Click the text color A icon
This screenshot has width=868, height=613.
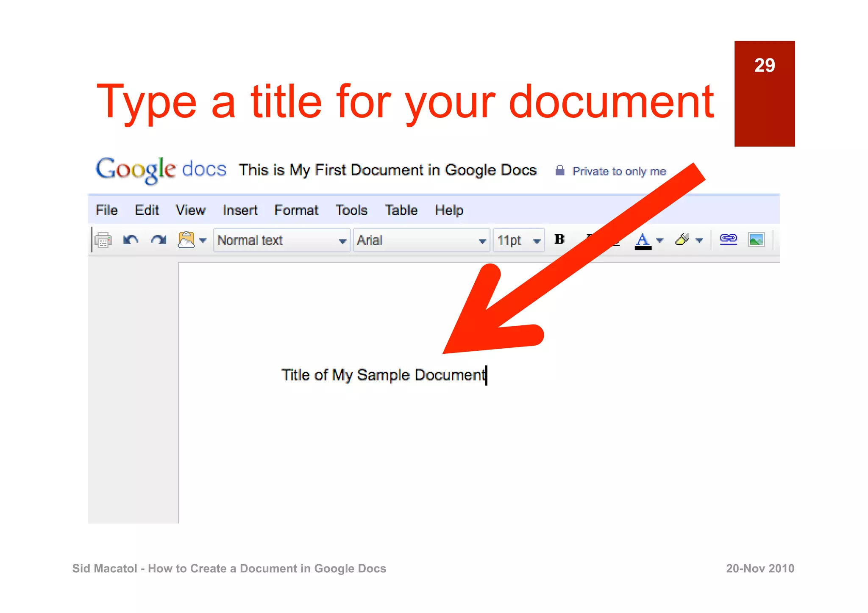[643, 241]
